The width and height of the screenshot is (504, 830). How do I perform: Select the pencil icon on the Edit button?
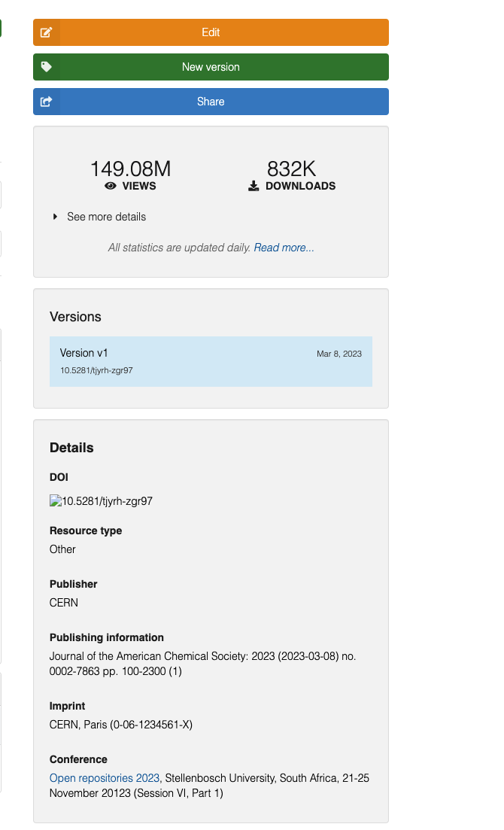click(46, 32)
